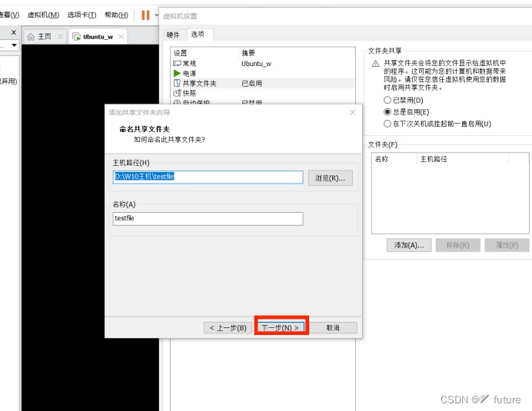The height and width of the screenshot is (411, 532).
Task: Open the 帮助(H) menu
Action: [x=116, y=15]
